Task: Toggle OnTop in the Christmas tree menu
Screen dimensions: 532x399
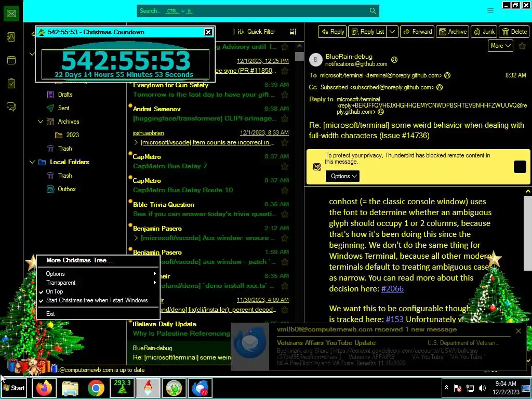Action: [x=98, y=291]
